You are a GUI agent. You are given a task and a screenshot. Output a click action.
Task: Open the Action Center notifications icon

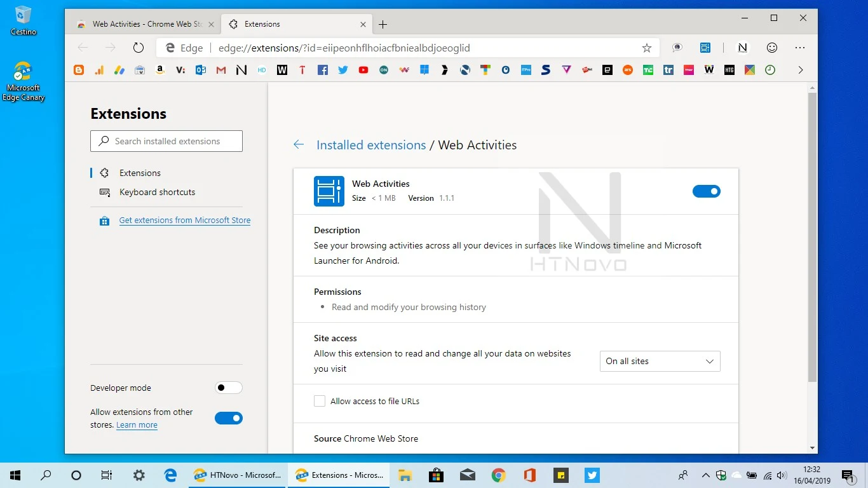click(848, 475)
